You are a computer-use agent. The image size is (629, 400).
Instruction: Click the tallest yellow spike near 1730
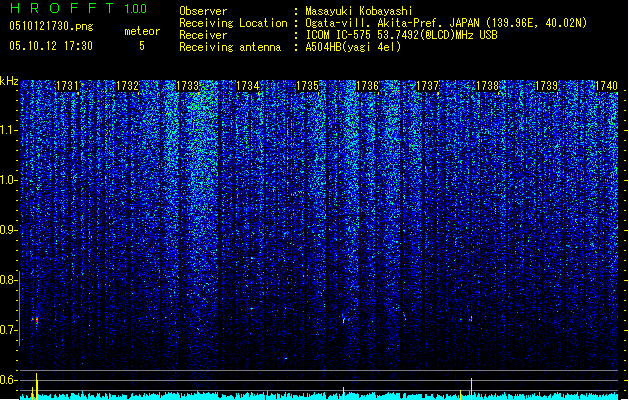click(x=37, y=386)
